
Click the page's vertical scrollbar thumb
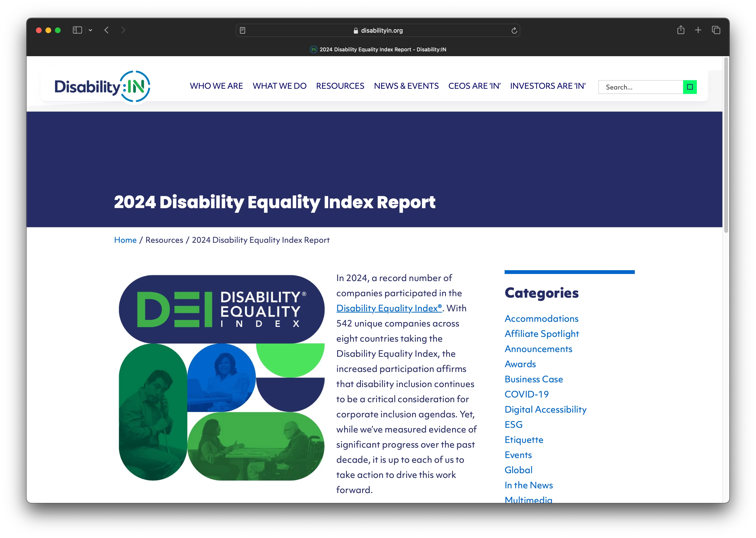point(726,145)
